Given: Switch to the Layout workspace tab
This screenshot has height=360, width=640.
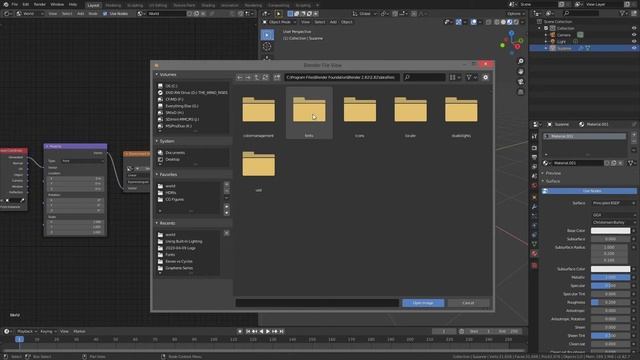Looking at the screenshot, I should (x=93, y=5).
